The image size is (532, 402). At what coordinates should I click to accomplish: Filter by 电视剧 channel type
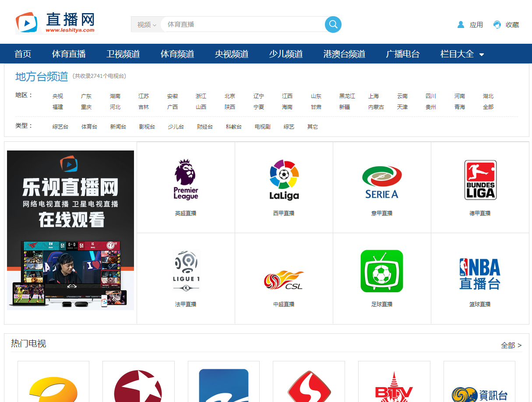pyautogui.click(x=263, y=126)
